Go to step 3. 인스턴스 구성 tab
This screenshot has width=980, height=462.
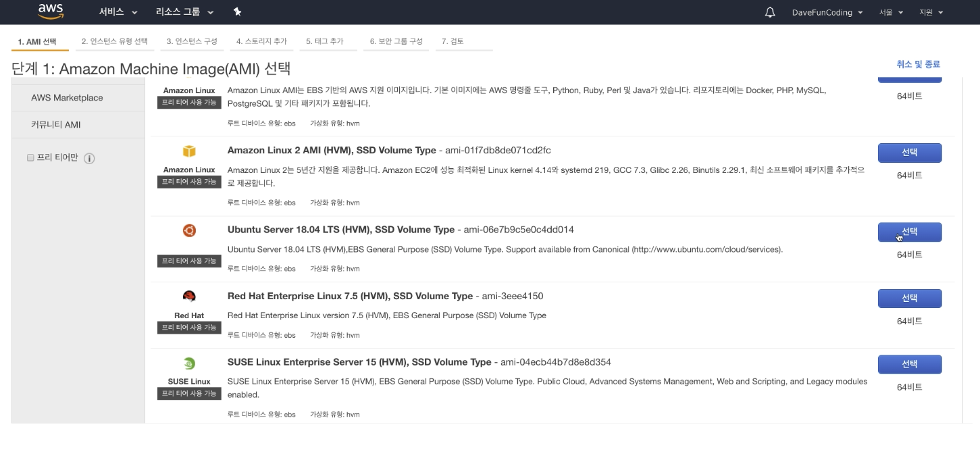point(192,41)
